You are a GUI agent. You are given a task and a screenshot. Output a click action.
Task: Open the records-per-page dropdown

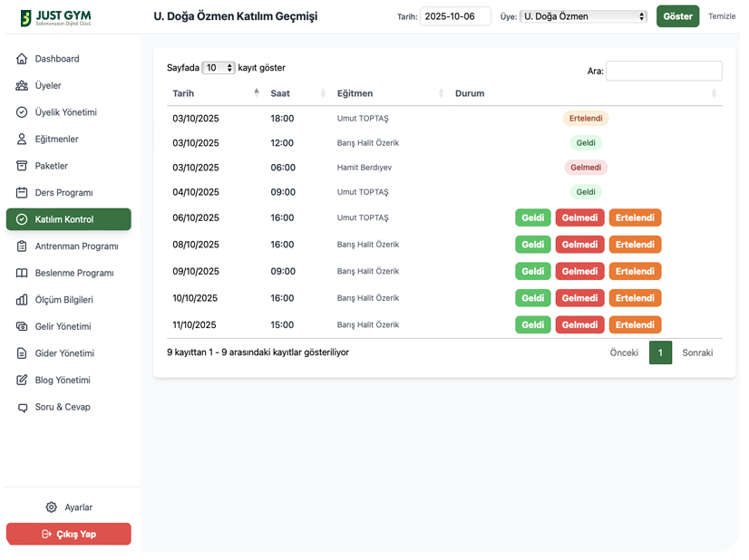(219, 68)
